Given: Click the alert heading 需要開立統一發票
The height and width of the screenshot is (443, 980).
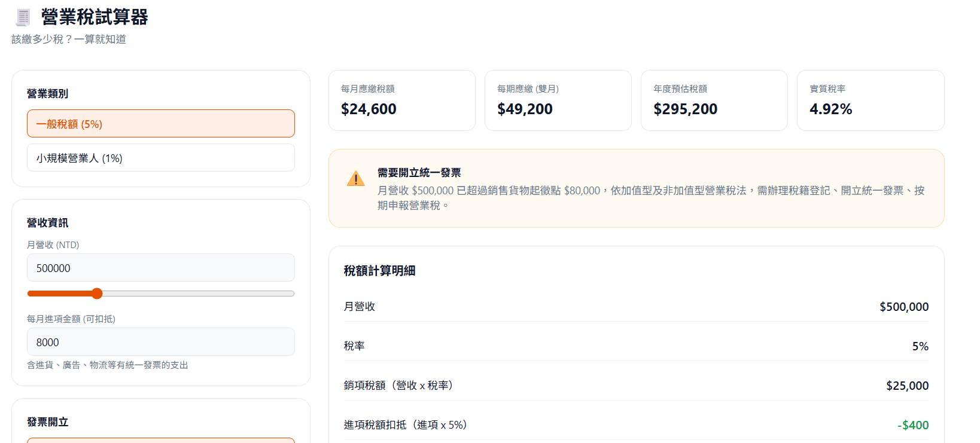Looking at the screenshot, I should [x=419, y=173].
